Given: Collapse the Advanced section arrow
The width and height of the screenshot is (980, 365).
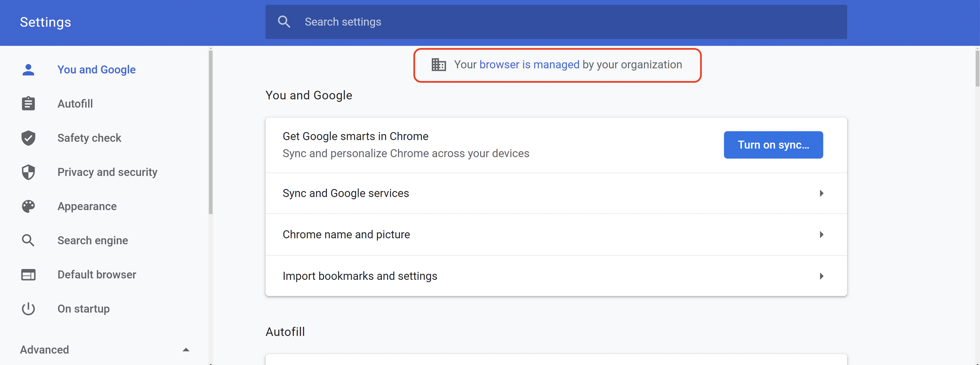Looking at the screenshot, I should pos(186,350).
